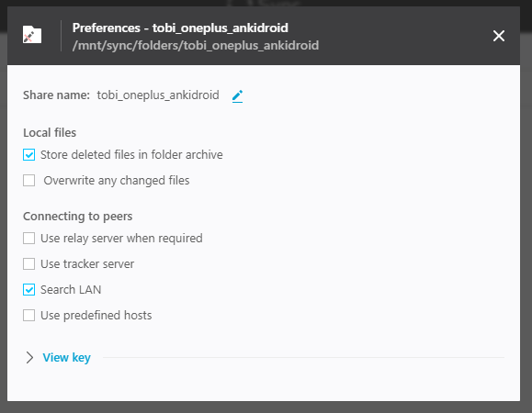Click the Overwrite any changed files label
Viewport: 532px width, 413px height.
117,181
